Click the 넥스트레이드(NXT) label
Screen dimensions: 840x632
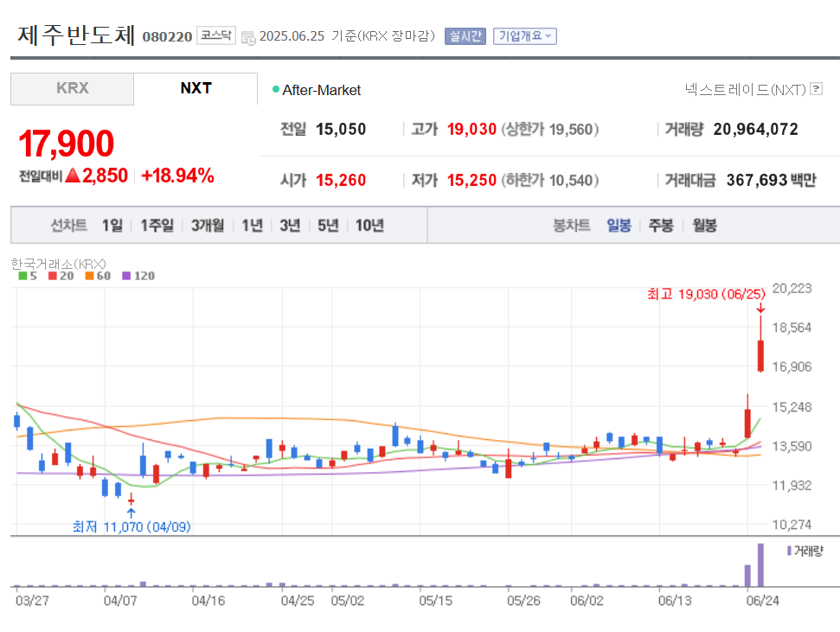pyautogui.click(x=745, y=89)
